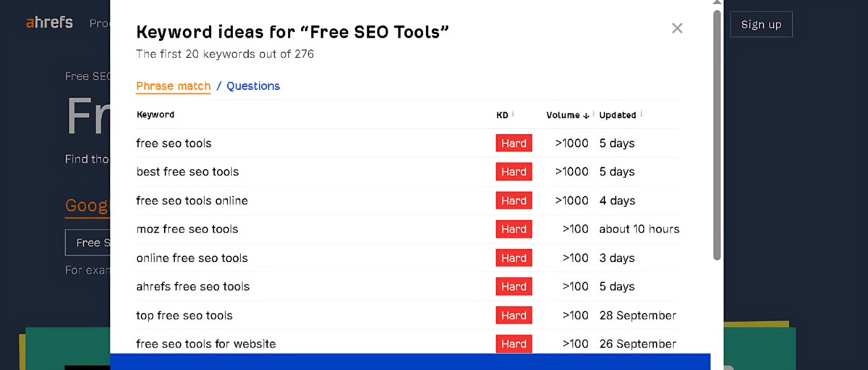Click the ahrefs logo
Screen dimensions: 868x370
tap(49, 22)
